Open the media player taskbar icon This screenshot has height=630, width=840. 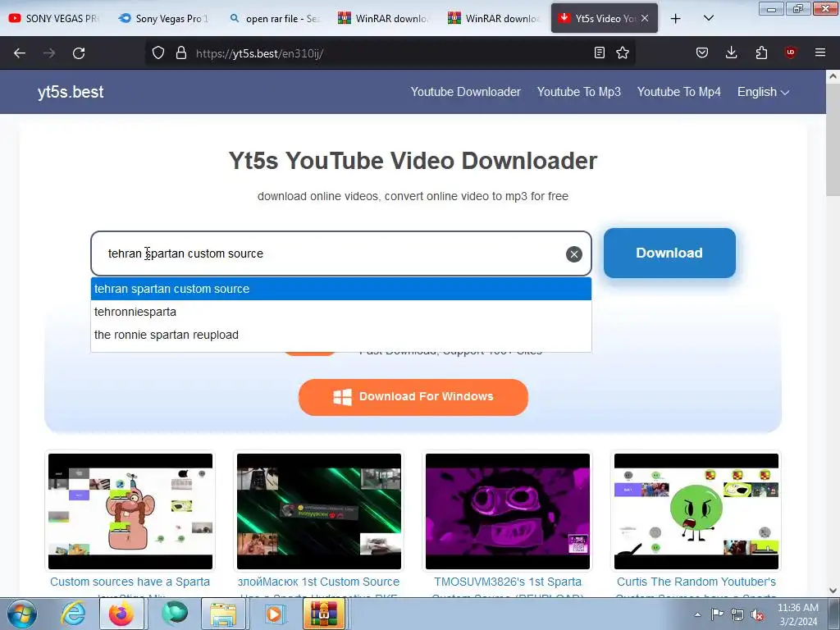pos(274,614)
